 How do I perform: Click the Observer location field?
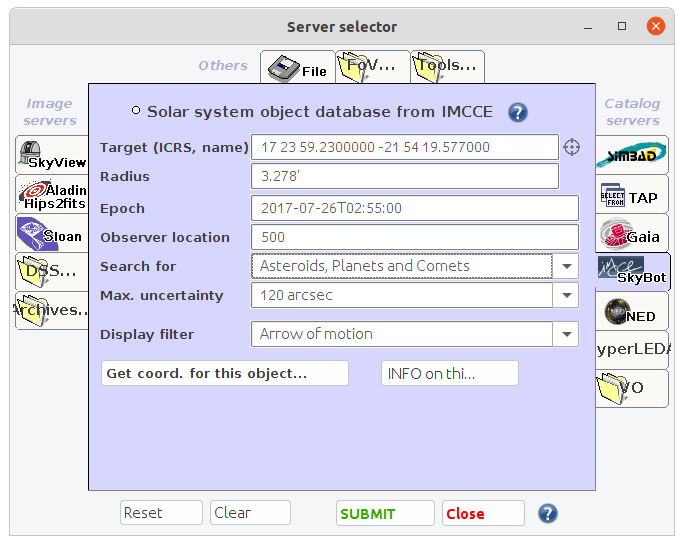[x=415, y=237]
